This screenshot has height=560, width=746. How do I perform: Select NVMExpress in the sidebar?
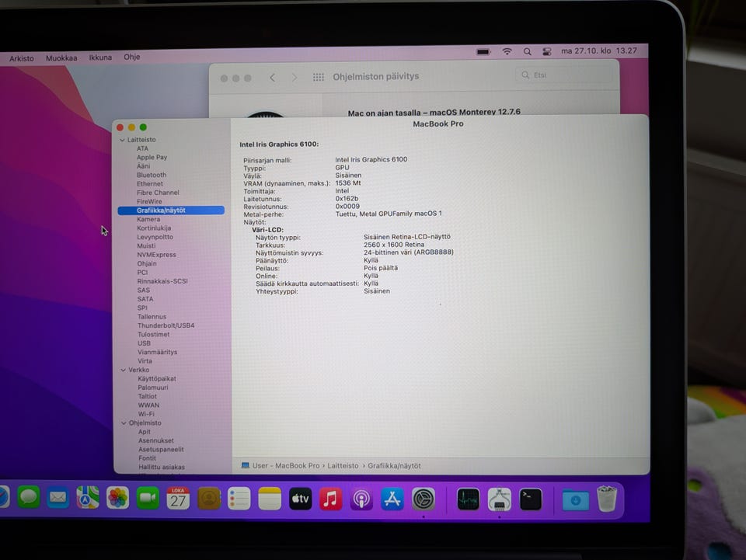[156, 255]
